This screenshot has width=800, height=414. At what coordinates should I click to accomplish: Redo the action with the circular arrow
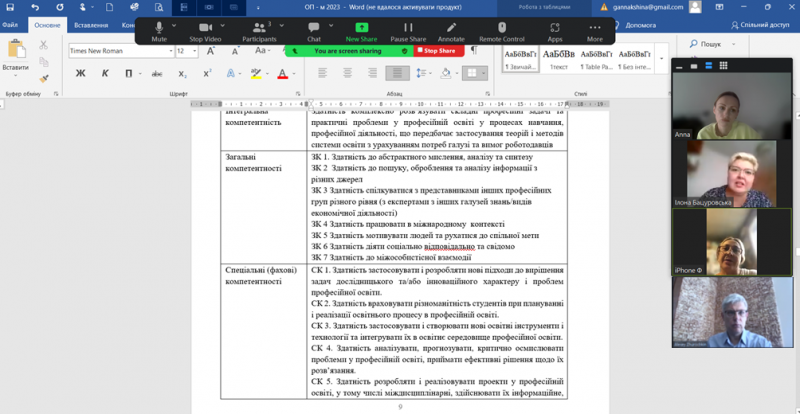click(60, 7)
